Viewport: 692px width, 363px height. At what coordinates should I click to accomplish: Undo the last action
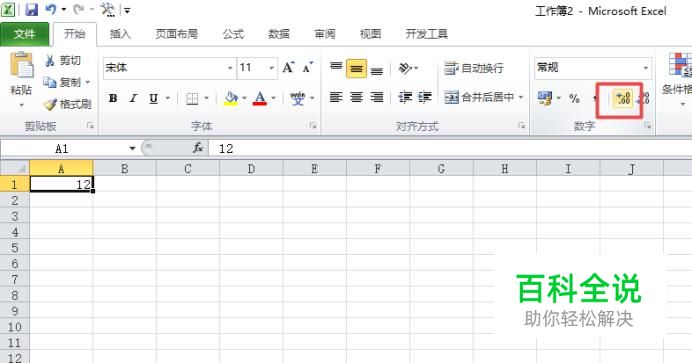(51, 9)
